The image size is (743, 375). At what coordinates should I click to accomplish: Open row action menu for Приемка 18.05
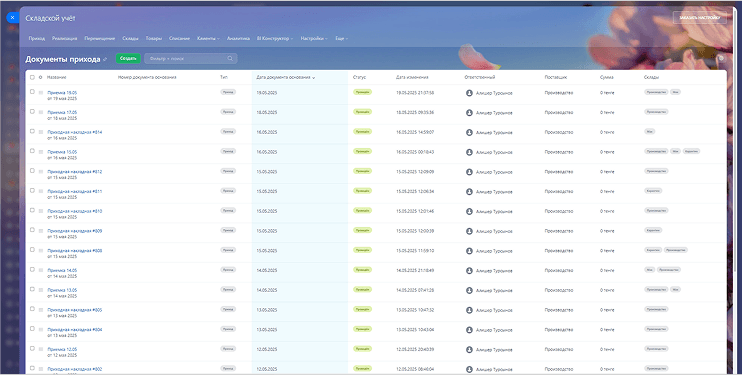click(41, 92)
